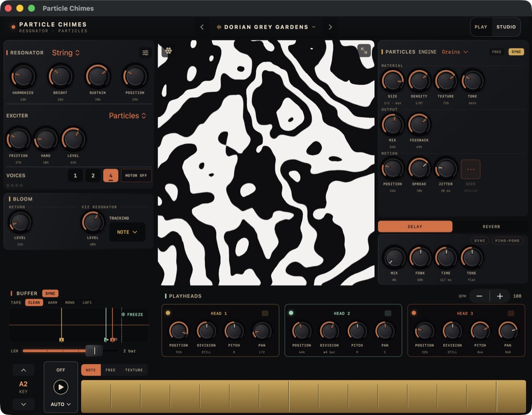Click the delay TIME knob
532x415 pixels.
[446, 257]
